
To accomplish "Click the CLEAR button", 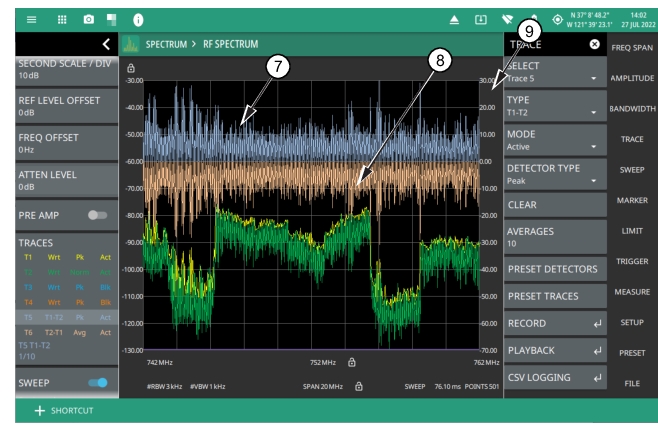I will point(555,204).
